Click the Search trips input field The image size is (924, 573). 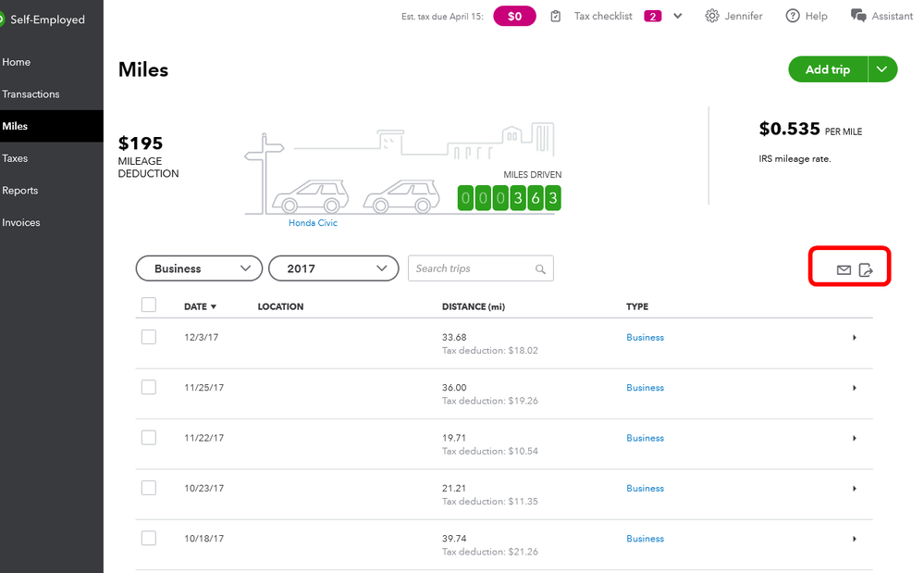click(472, 268)
